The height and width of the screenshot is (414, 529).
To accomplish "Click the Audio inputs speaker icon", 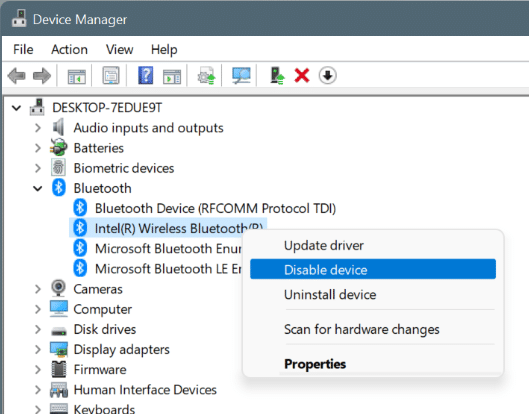I will tap(58, 127).
